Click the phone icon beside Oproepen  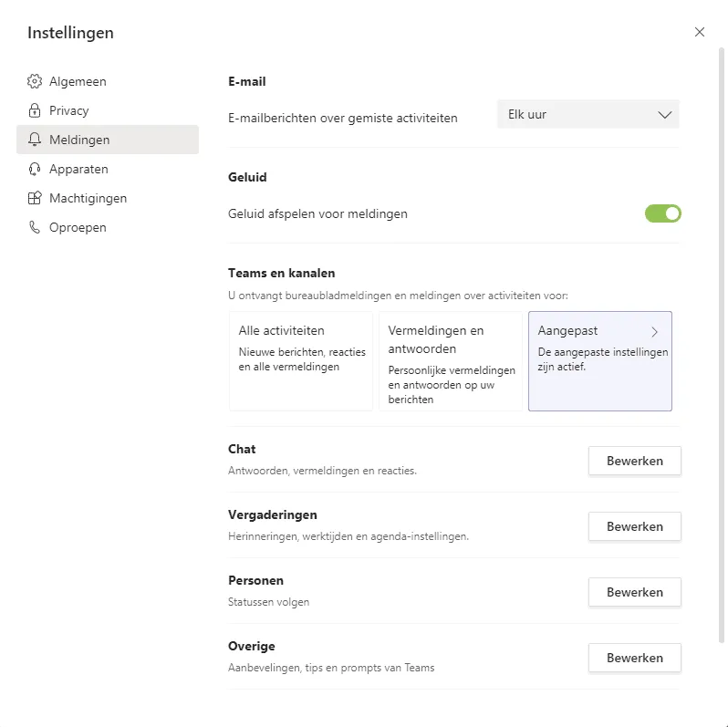click(x=35, y=227)
